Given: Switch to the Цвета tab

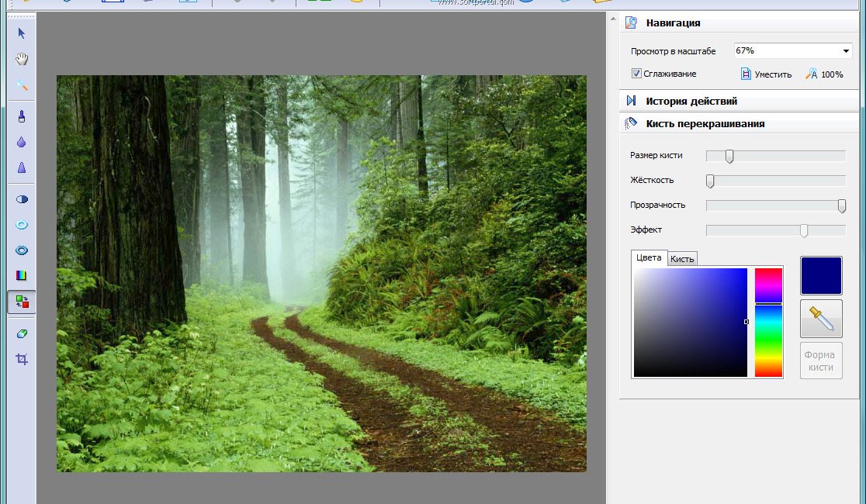Looking at the screenshot, I should coord(649,257).
